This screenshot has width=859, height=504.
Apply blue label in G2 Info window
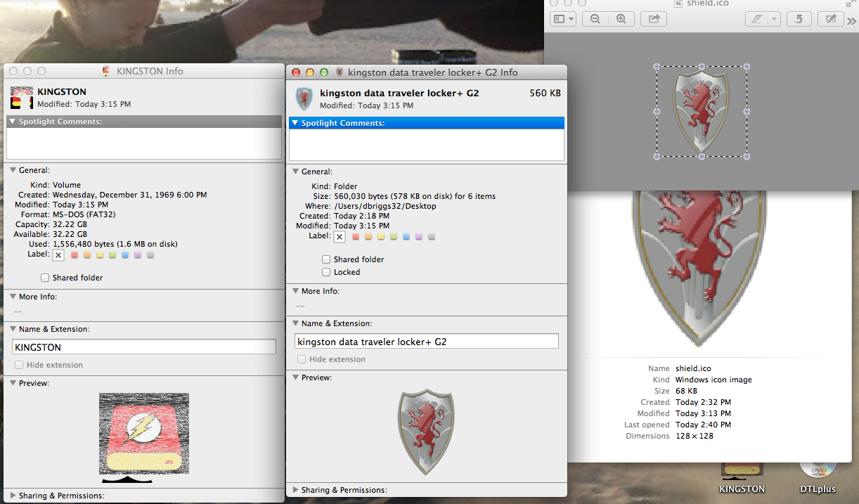coord(406,237)
